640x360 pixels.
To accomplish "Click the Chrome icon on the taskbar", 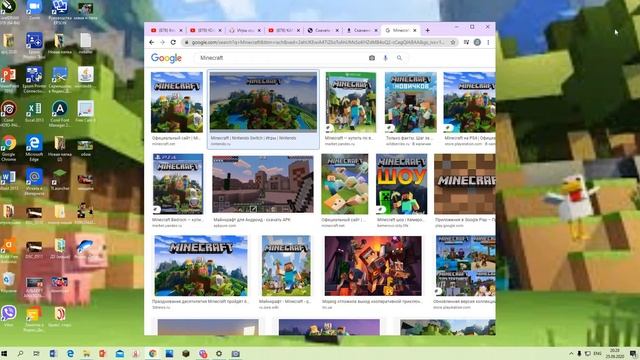I will coord(153,353).
